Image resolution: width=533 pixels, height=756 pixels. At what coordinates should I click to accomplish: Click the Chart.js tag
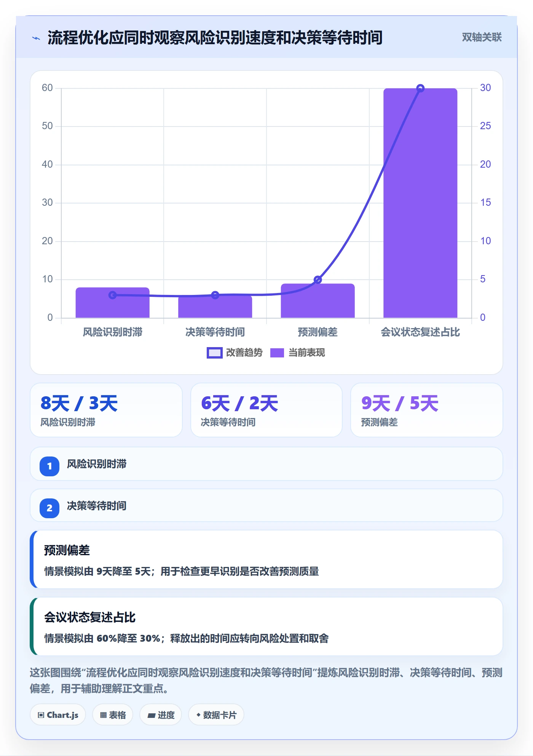[58, 715]
